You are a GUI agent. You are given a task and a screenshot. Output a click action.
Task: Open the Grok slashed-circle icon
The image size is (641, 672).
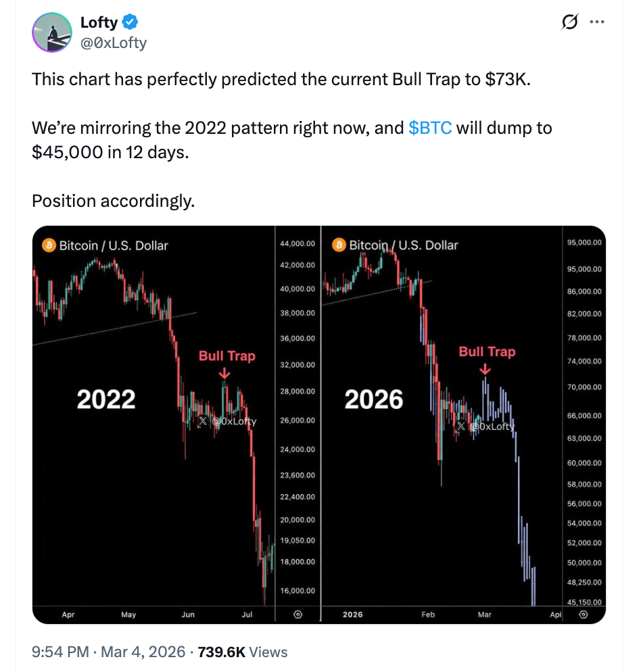[570, 23]
